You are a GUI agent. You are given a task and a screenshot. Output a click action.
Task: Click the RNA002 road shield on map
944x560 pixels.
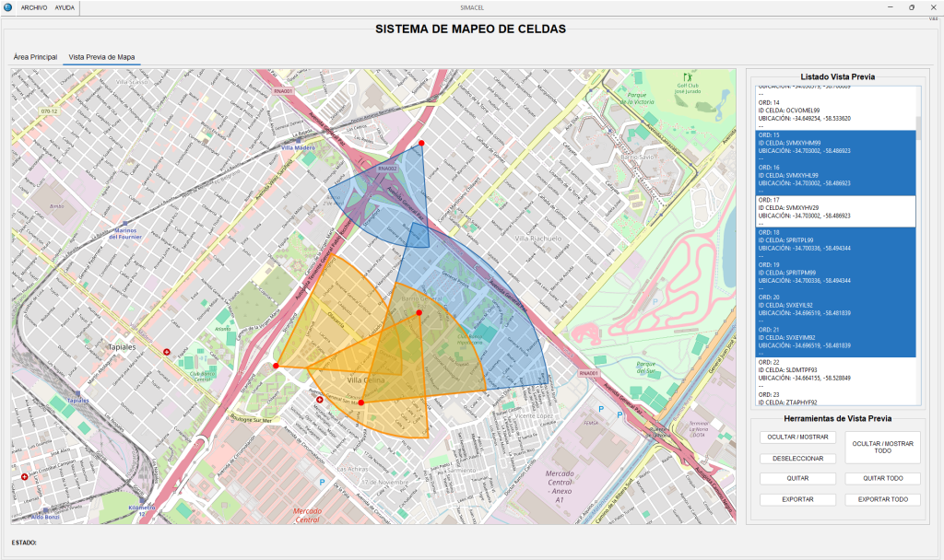coord(388,169)
